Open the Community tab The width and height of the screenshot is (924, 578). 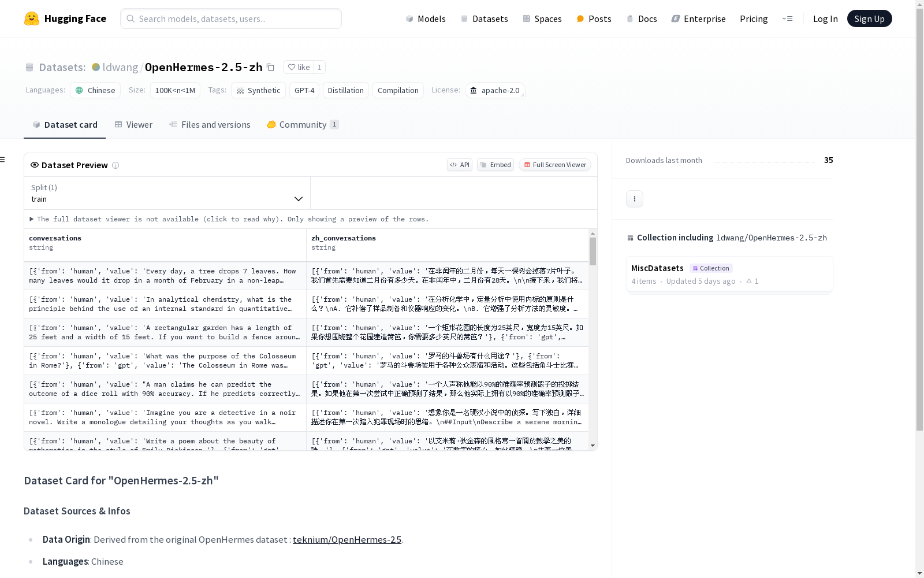coord(303,124)
